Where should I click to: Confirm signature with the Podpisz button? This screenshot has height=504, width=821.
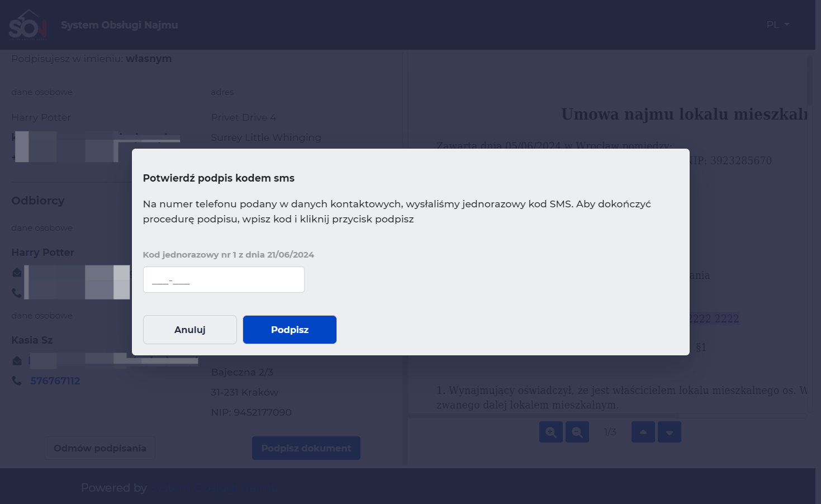(290, 330)
